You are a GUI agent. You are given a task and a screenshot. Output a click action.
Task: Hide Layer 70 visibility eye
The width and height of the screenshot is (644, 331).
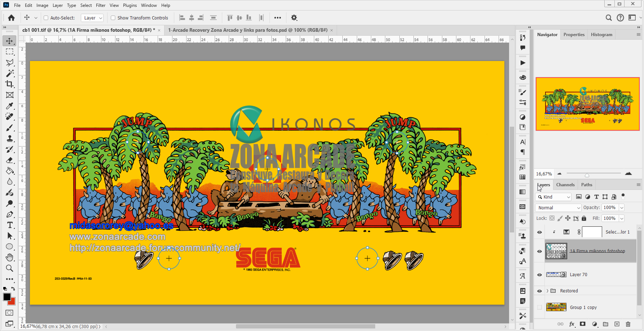click(539, 275)
